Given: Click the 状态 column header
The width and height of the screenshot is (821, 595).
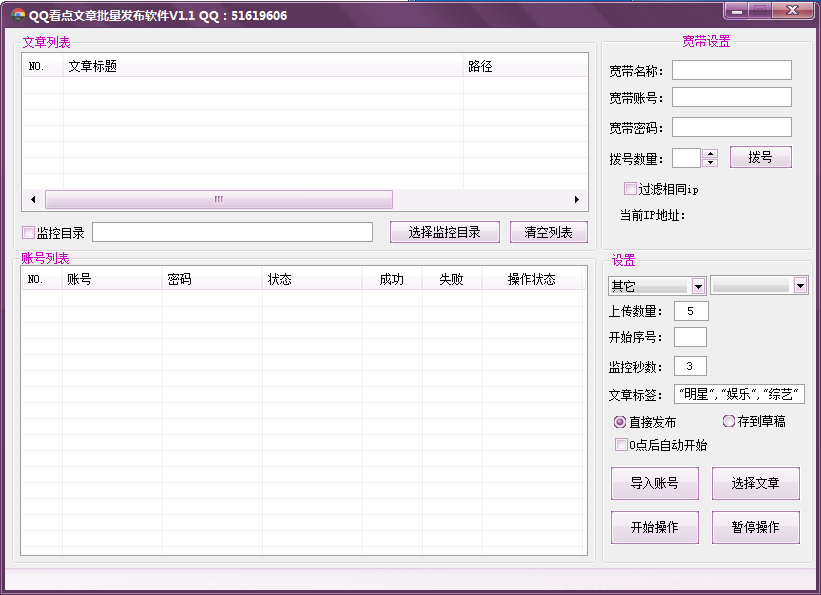Looking at the screenshot, I should click(312, 279).
